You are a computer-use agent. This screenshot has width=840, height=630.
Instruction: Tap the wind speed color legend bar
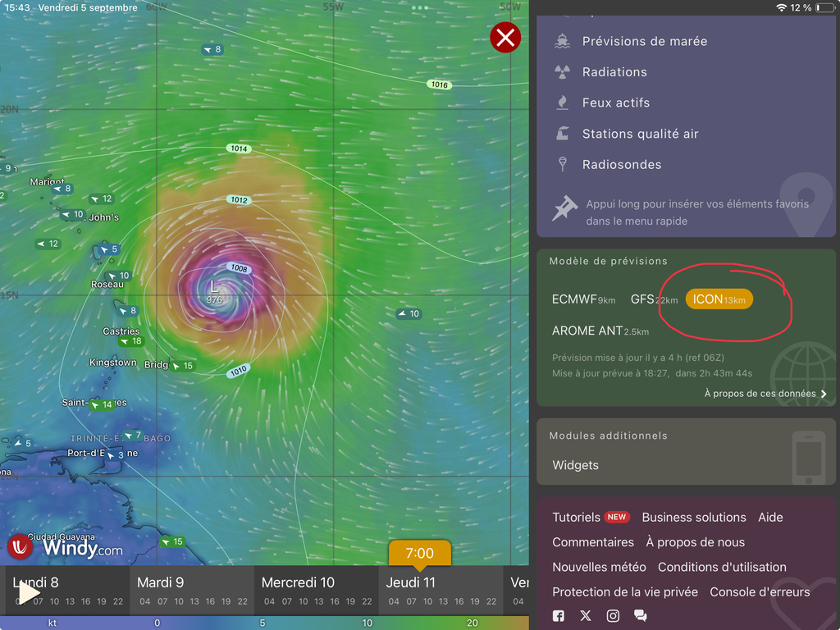pos(264,623)
